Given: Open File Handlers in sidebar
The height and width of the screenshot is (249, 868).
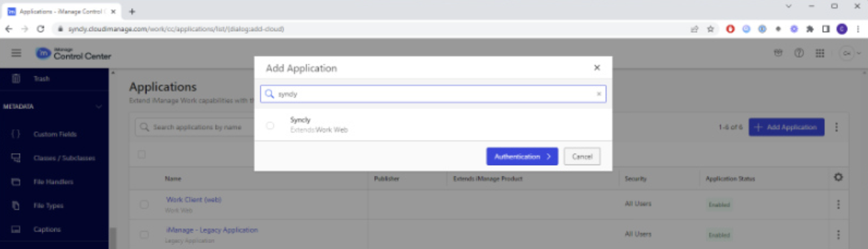Looking at the screenshot, I should (x=53, y=182).
